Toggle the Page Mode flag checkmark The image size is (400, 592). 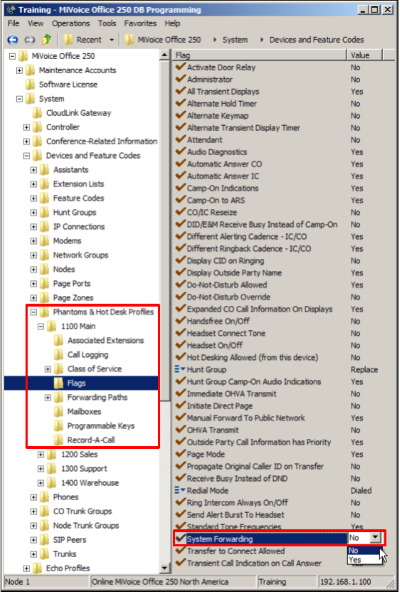pyautogui.click(x=181, y=453)
